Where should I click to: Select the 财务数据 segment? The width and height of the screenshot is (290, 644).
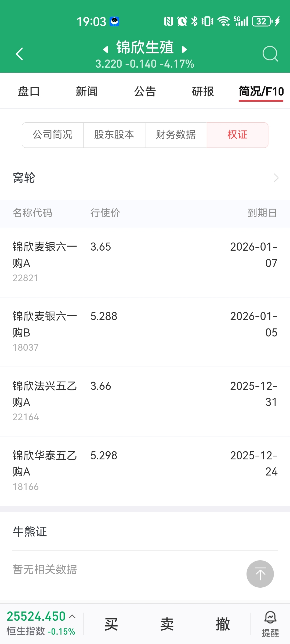tap(176, 135)
